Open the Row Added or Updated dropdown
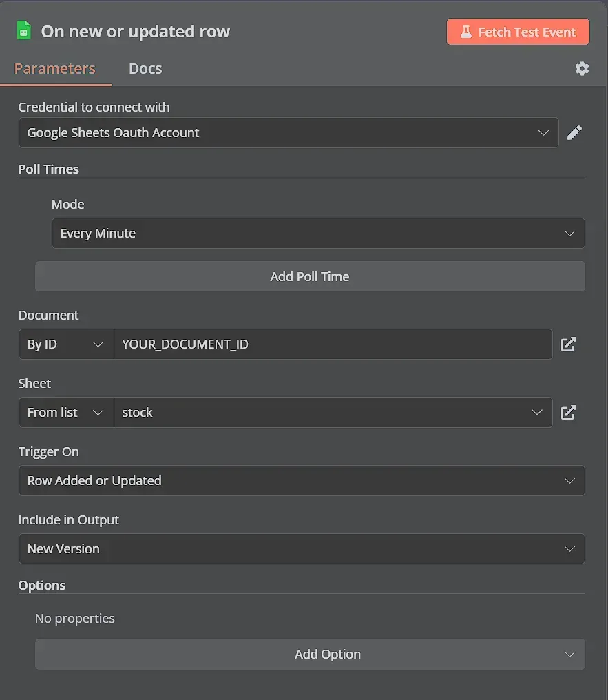Viewport: 608px width, 700px height. coord(302,481)
